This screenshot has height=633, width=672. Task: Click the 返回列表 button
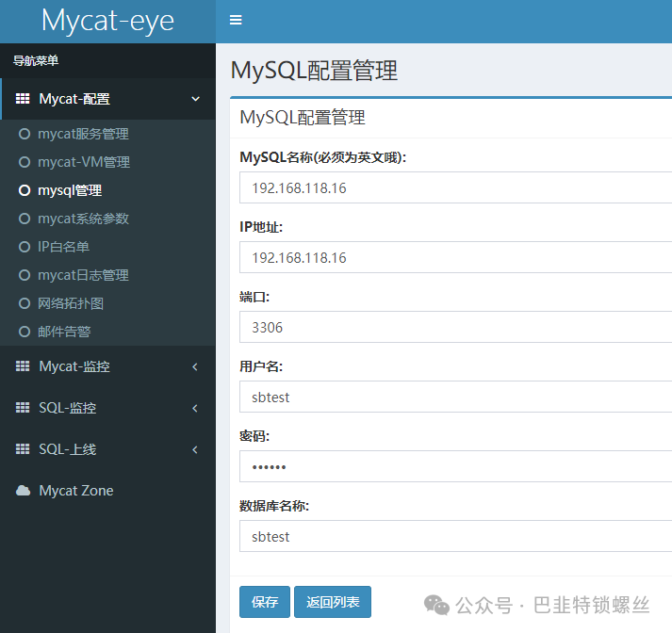click(x=333, y=602)
